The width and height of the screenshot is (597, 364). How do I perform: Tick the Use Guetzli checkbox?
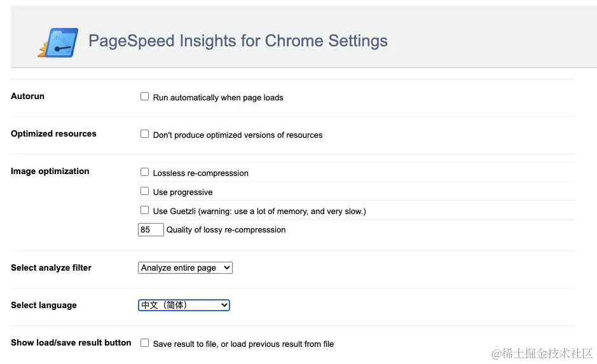[x=145, y=210]
